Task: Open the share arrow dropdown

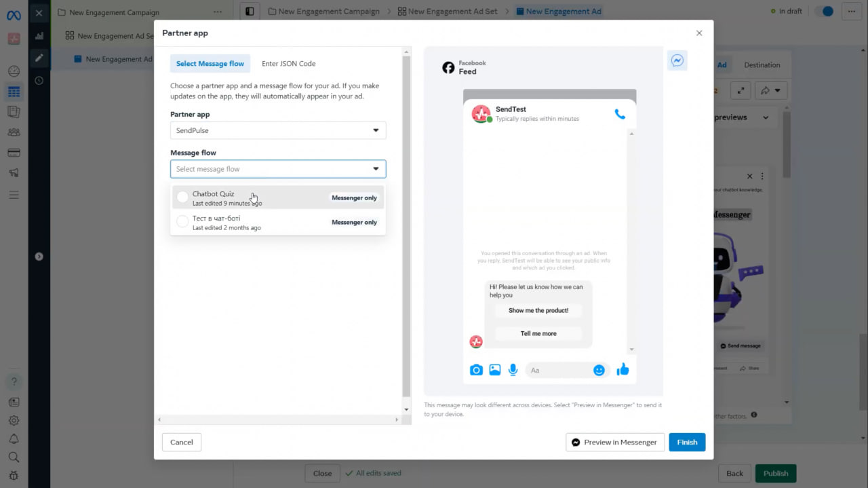Action: [770, 90]
